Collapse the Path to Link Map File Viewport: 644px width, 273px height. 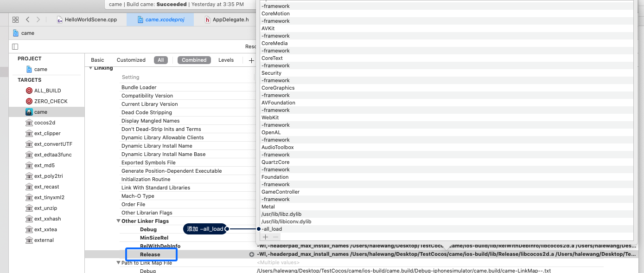tap(118, 263)
